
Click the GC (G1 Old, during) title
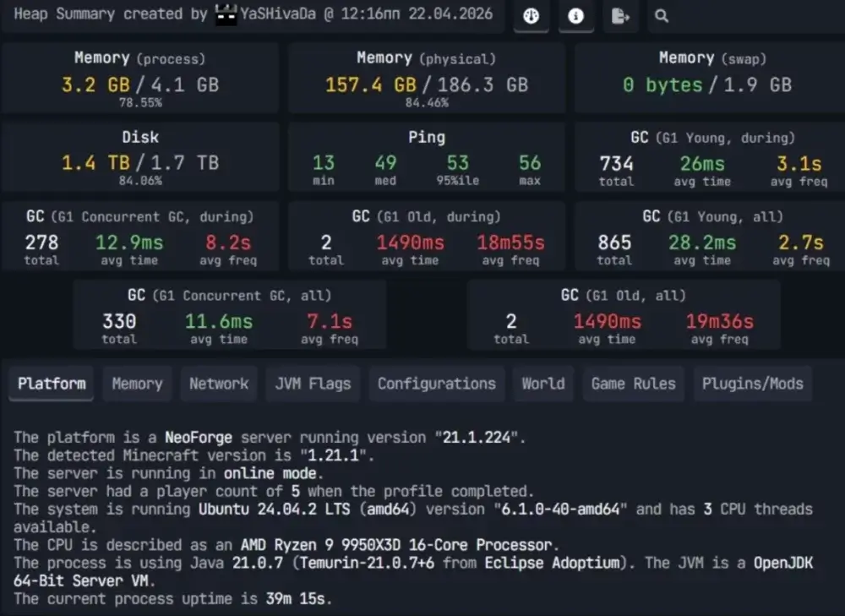(x=426, y=216)
